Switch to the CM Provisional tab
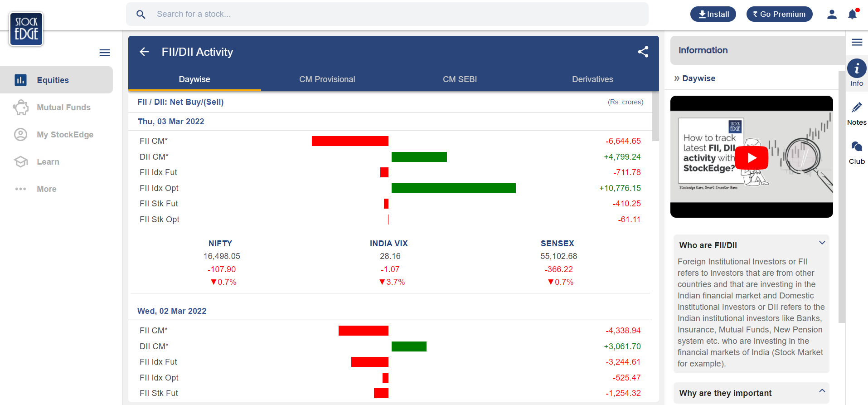 tap(327, 79)
